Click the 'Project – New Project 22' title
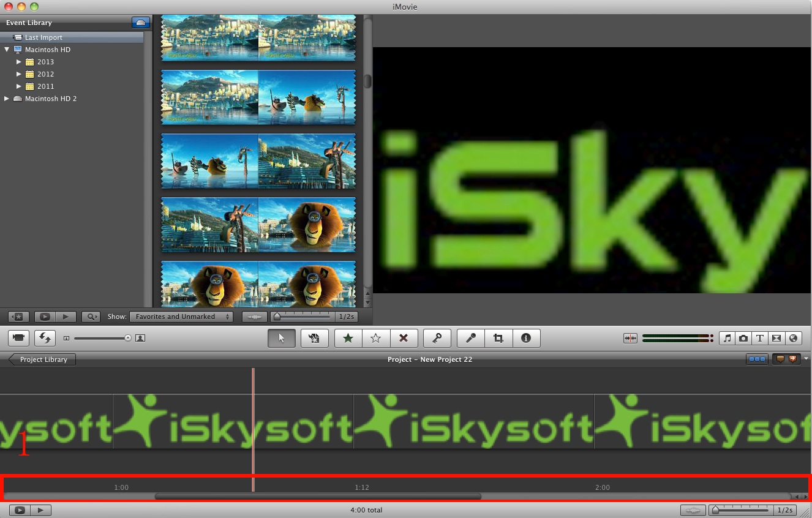Screen dimensions: 812x518 click(430, 359)
